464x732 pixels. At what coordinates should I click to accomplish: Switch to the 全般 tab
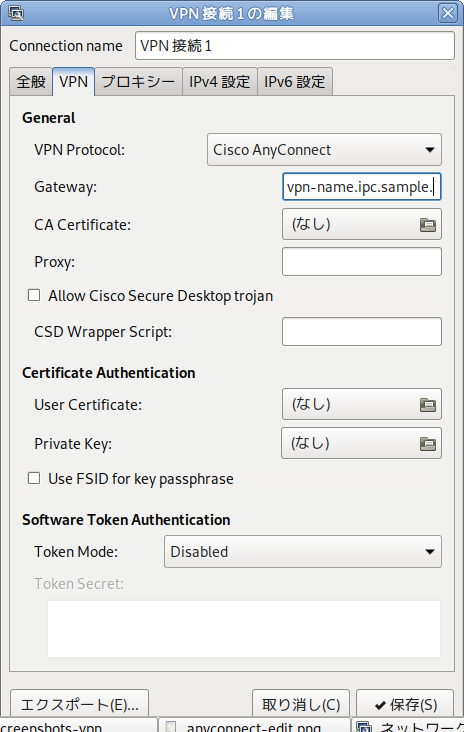(x=31, y=82)
